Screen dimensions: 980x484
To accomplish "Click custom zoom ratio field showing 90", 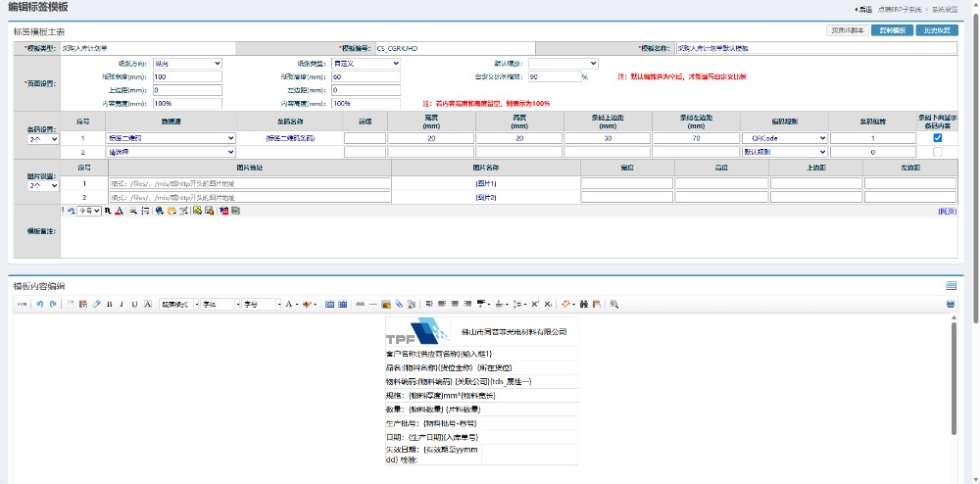I will click(555, 76).
